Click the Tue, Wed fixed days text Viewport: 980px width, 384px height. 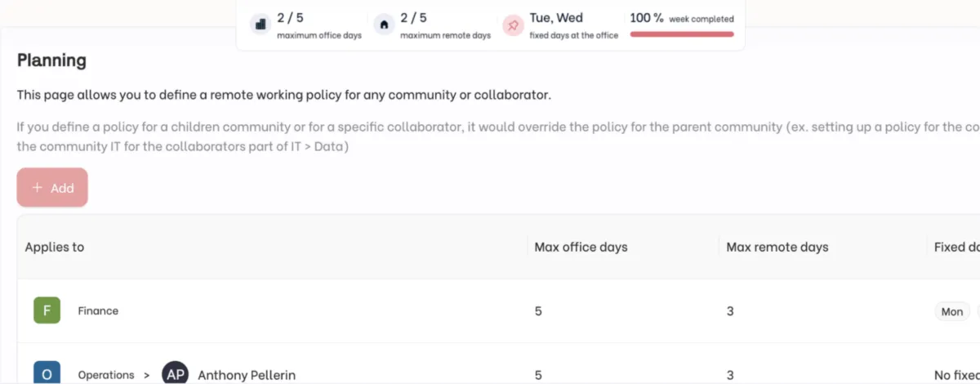click(556, 18)
